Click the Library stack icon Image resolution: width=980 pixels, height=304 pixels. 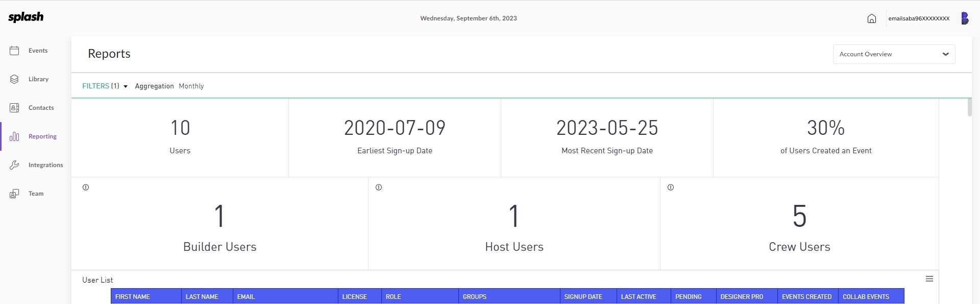tap(14, 79)
